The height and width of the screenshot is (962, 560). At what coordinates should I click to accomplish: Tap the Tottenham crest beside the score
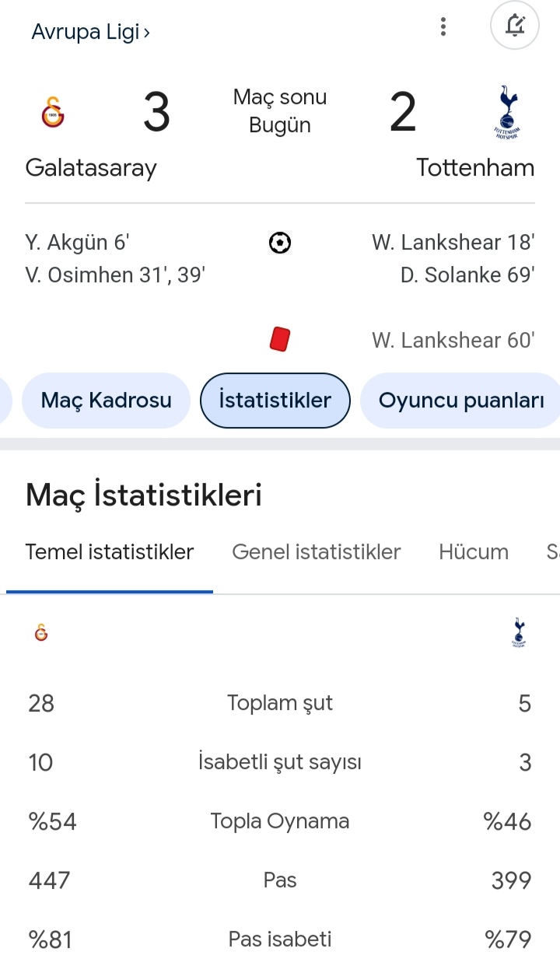pos(507,114)
